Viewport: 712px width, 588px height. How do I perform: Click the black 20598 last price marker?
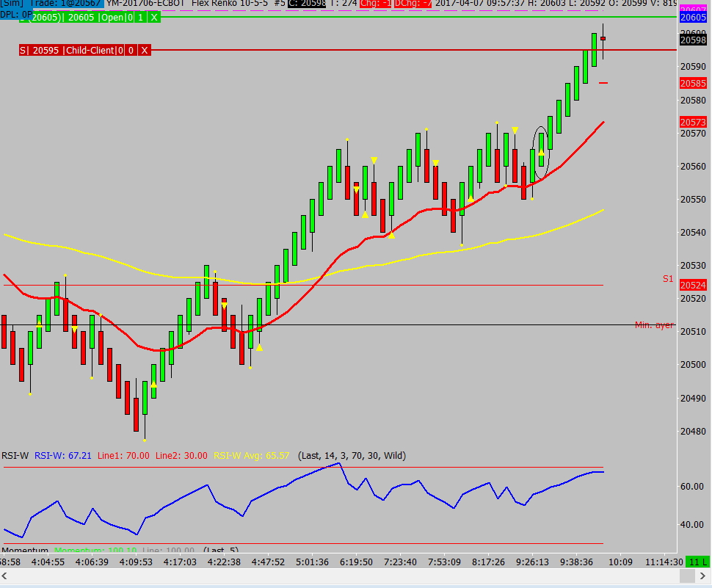coord(694,40)
